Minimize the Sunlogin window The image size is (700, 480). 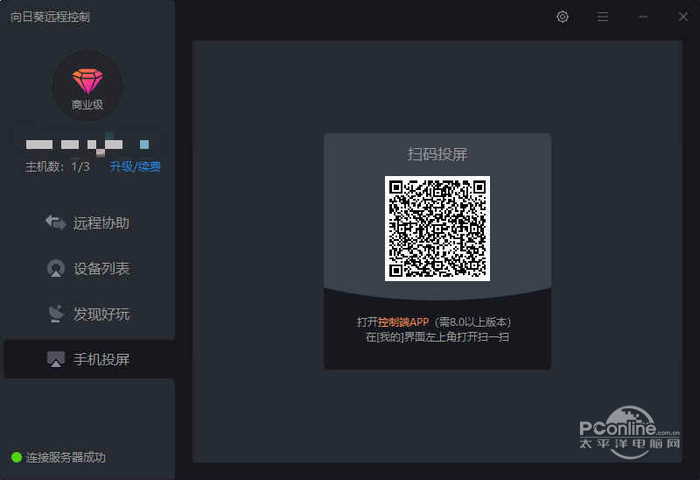coord(643,17)
